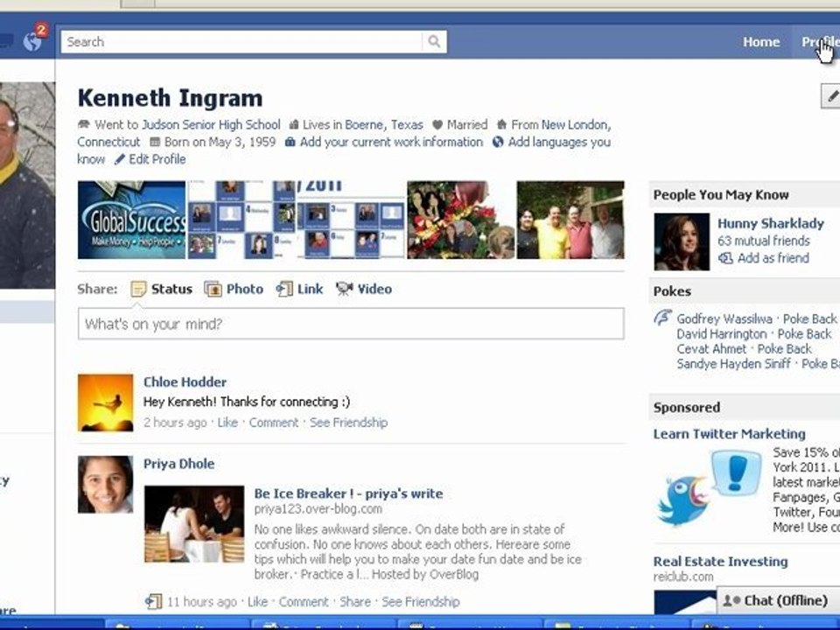Viewport: 840px width, 630px height.
Task: Click Priya Dhole's avatar picture
Action: tap(106, 484)
